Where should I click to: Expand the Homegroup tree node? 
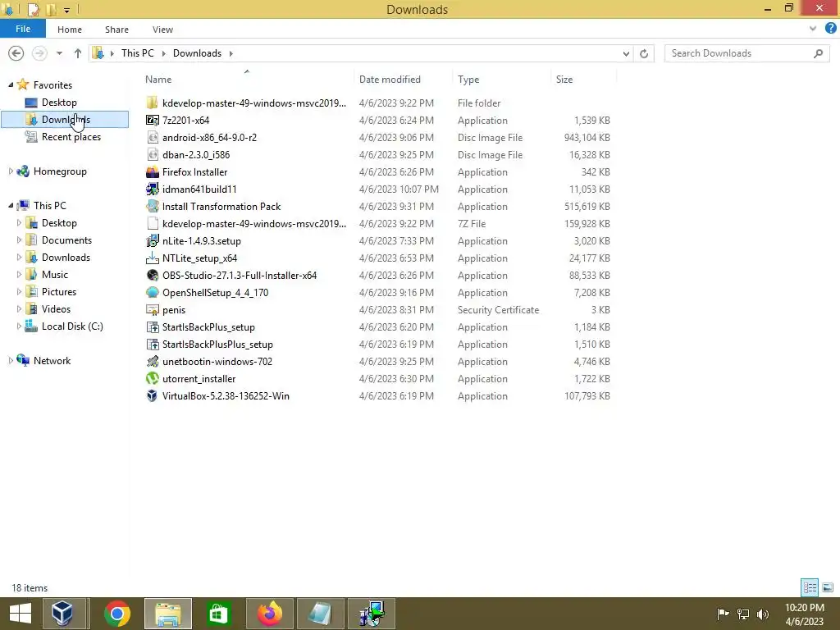[11, 171]
